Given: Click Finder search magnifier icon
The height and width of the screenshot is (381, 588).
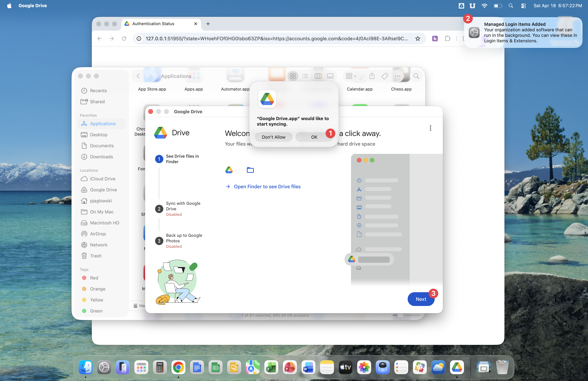Looking at the screenshot, I should tap(416, 76).
